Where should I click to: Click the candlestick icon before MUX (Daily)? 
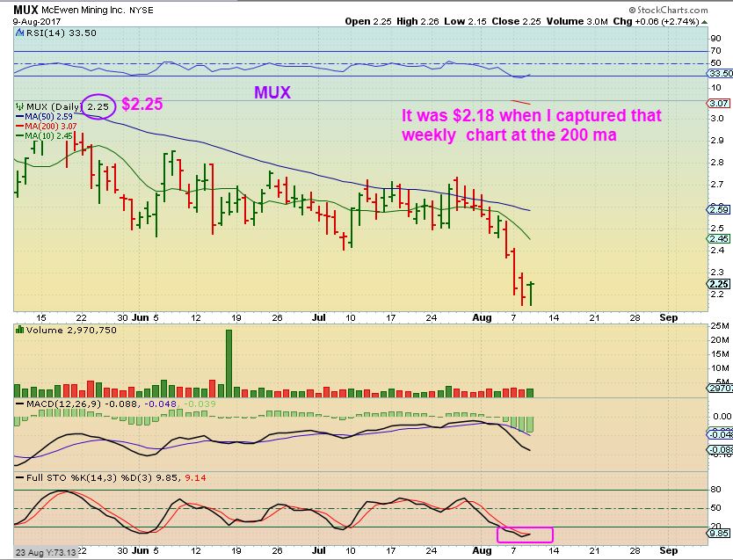click(x=19, y=106)
